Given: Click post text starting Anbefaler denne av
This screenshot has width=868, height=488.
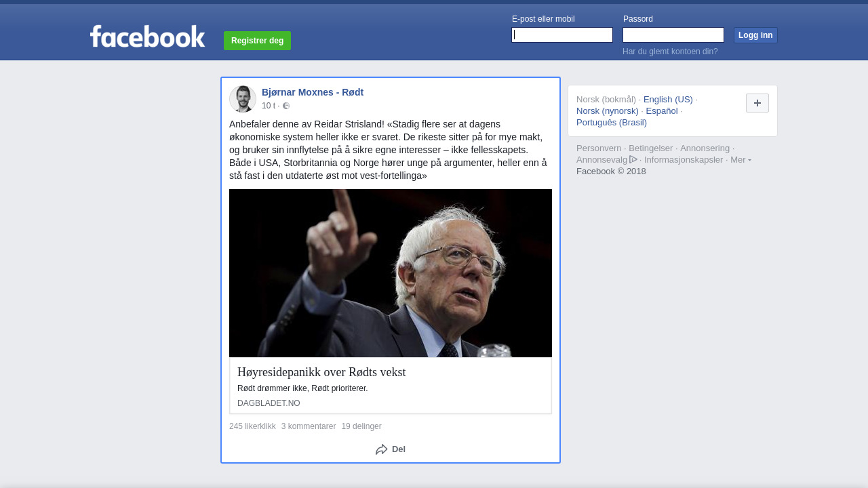Looking at the screenshot, I should click(x=389, y=150).
